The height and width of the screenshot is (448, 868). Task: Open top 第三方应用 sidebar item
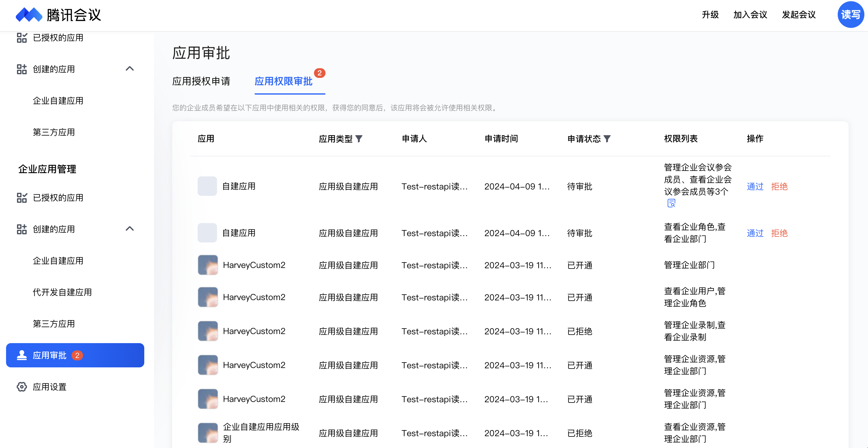pos(54,132)
